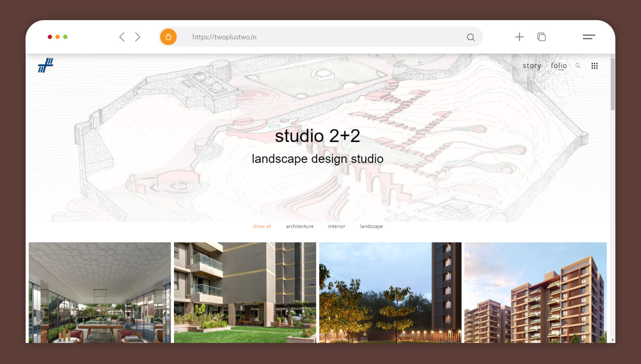The image size is (641, 364).
Task: Open the story page
Action: [x=532, y=66]
